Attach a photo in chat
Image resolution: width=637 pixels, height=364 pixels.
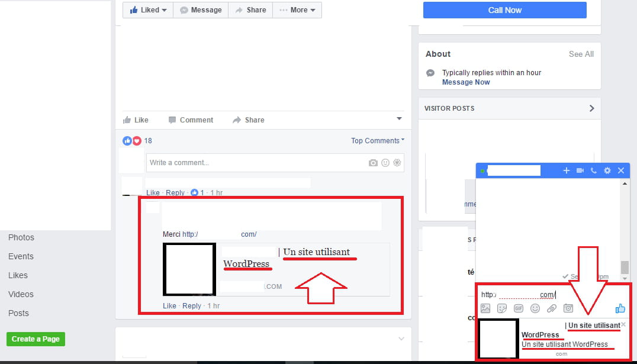tap(485, 308)
